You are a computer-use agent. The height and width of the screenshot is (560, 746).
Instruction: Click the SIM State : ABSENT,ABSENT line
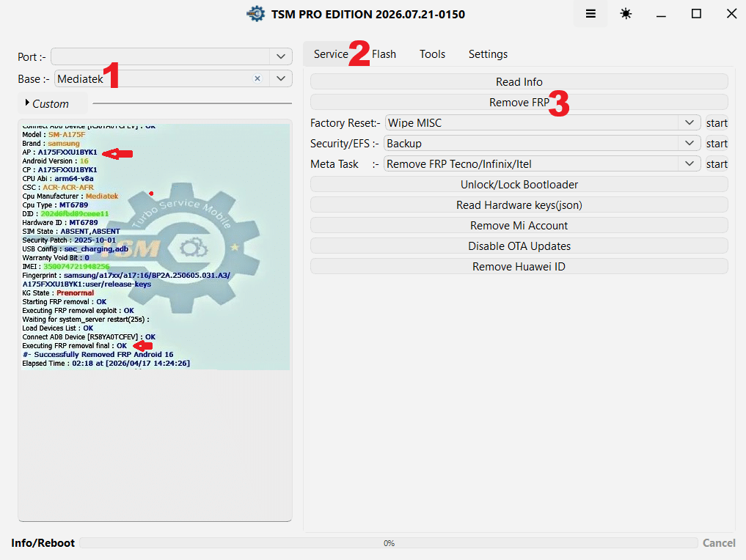pos(71,232)
